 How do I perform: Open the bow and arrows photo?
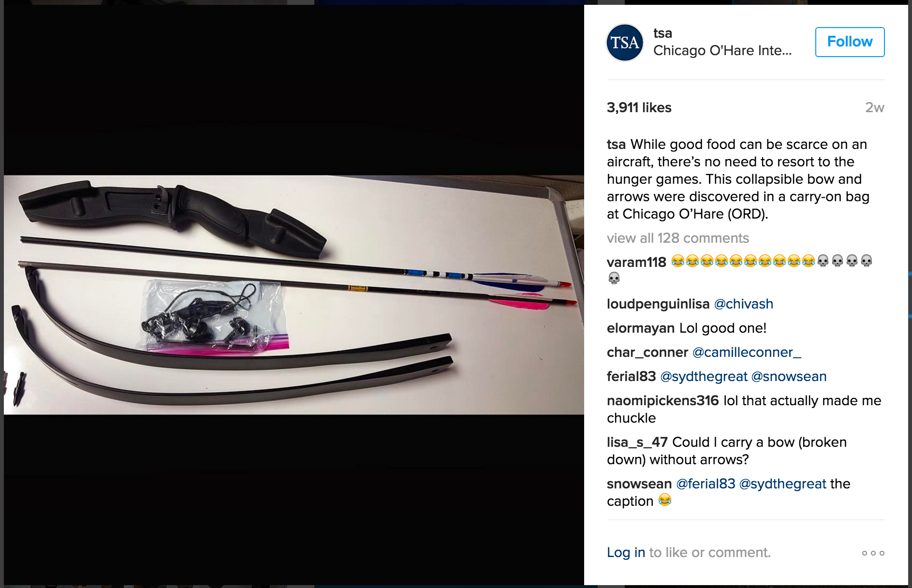[294, 294]
